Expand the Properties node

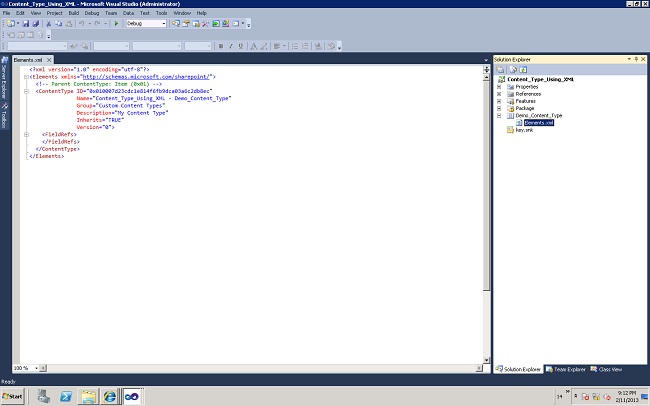click(x=499, y=87)
